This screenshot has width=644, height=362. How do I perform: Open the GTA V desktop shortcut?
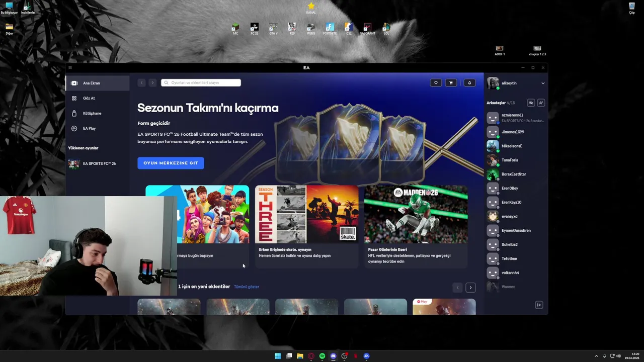click(x=273, y=29)
